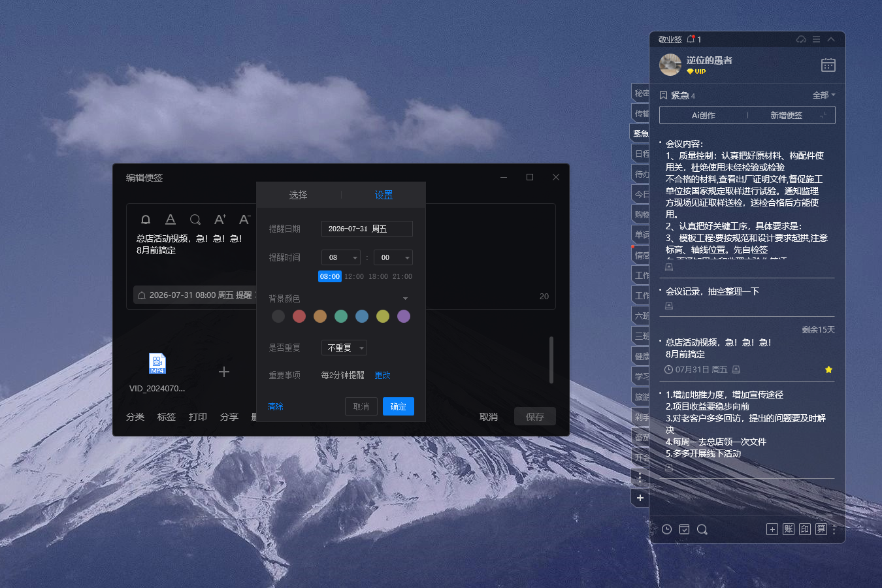Click the 账 icon in bottom toolbar
The height and width of the screenshot is (588, 882).
(x=789, y=529)
